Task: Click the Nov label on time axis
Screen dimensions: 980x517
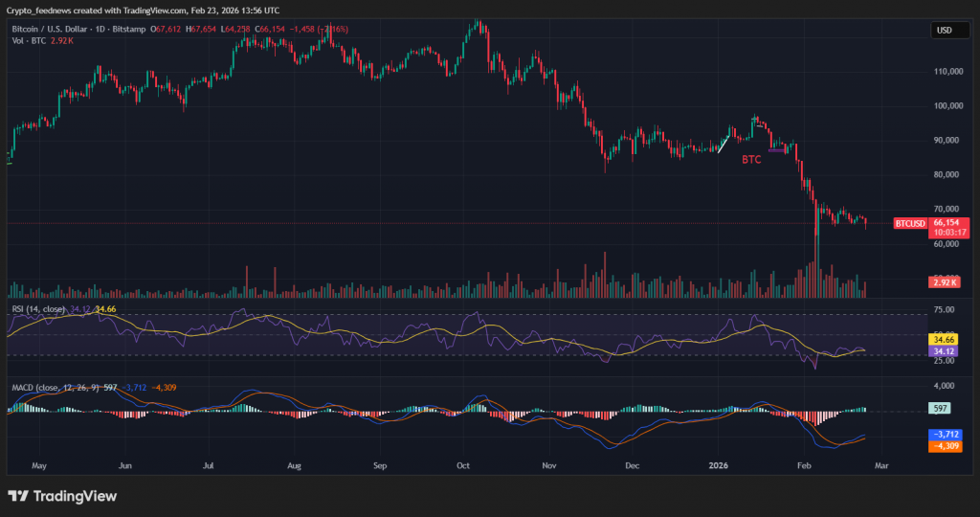Action: [x=548, y=465]
